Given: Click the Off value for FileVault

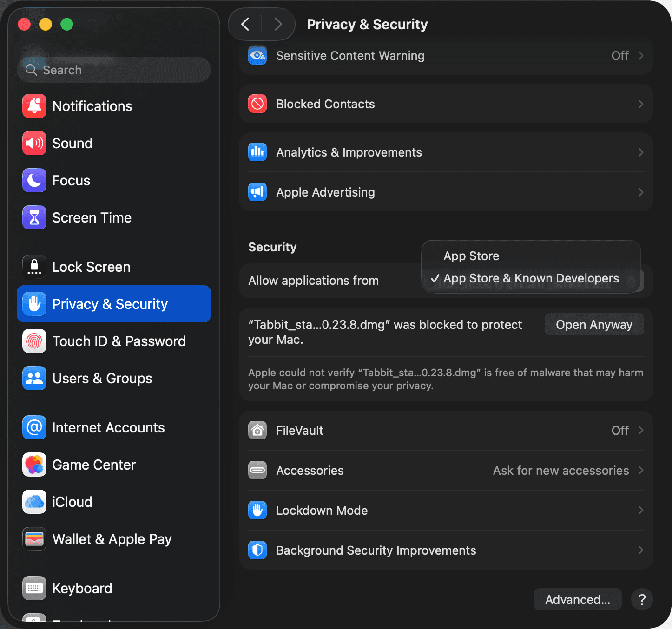Looking at the screenshot, I should pos(620,431).
